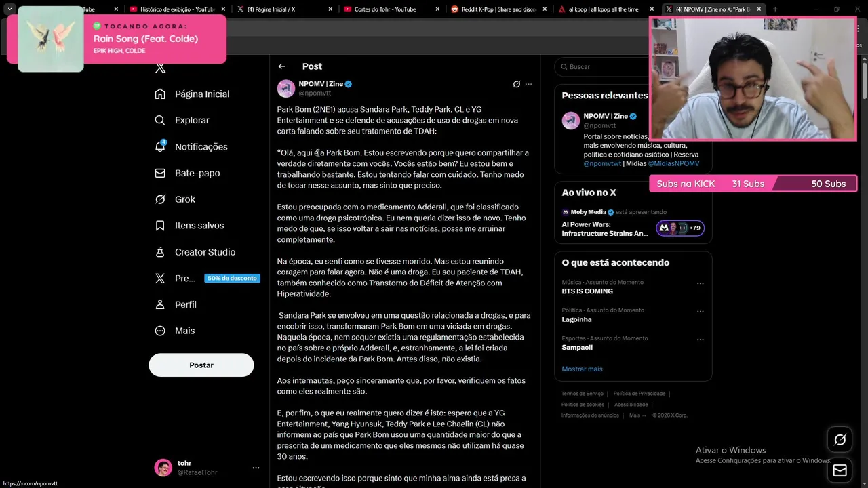868x488 pixels.
Task: Expand the Mais menu
Action: point(175,331)
